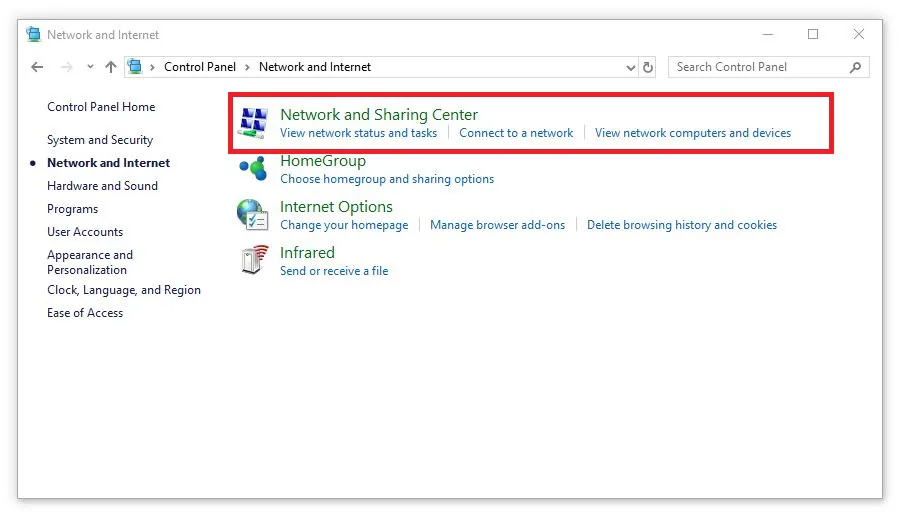This screenshot has width=907, height=522.
Task: Open the Infrared heading link
Action: point(307,253)
